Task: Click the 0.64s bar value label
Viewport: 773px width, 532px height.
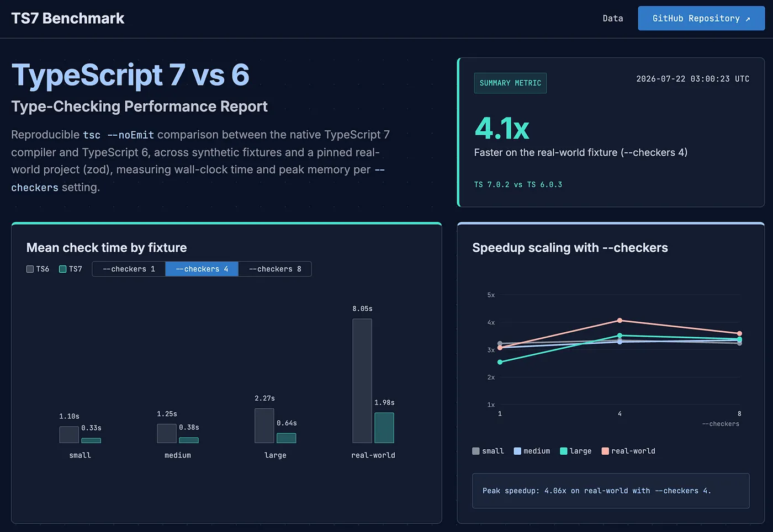Action: click(x=287, y=423)
